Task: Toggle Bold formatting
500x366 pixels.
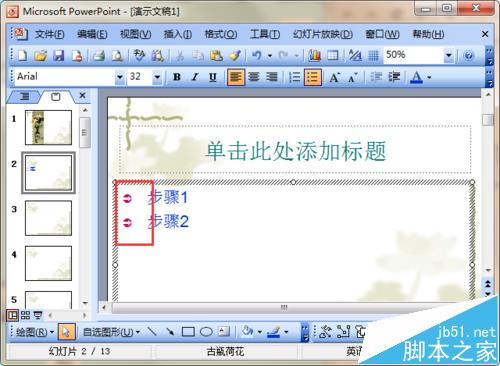Action: tap(177, 77)
